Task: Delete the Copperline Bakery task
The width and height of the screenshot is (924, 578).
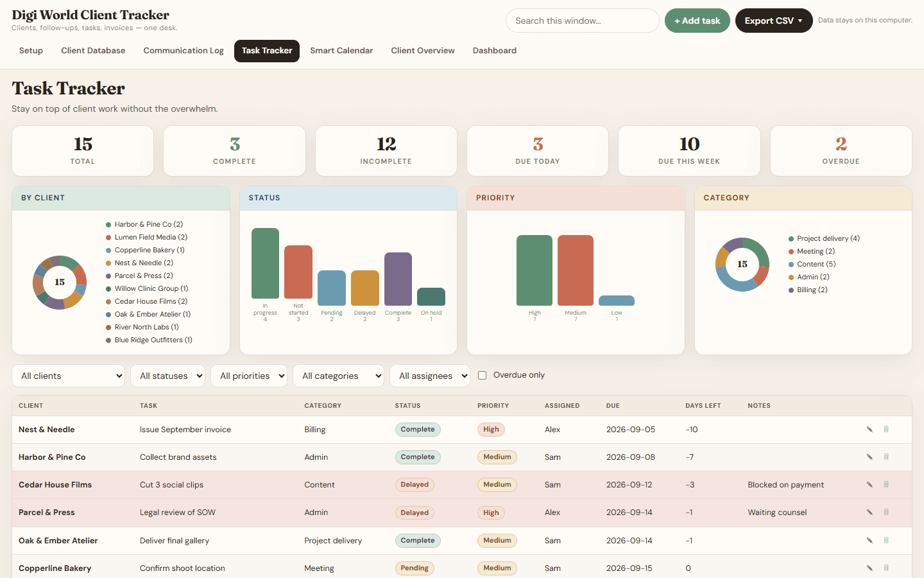Action: (886, 568)
